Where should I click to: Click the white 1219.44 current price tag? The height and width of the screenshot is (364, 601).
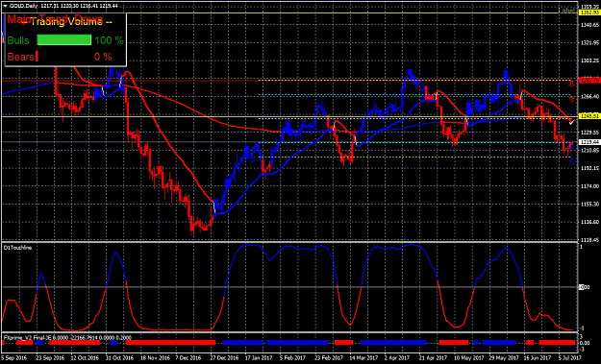pos(589,142)
